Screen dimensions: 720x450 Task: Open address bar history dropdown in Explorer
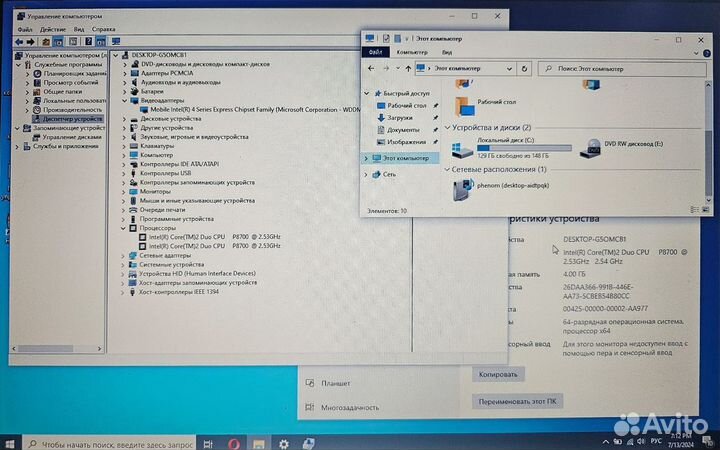pos(509,69)
